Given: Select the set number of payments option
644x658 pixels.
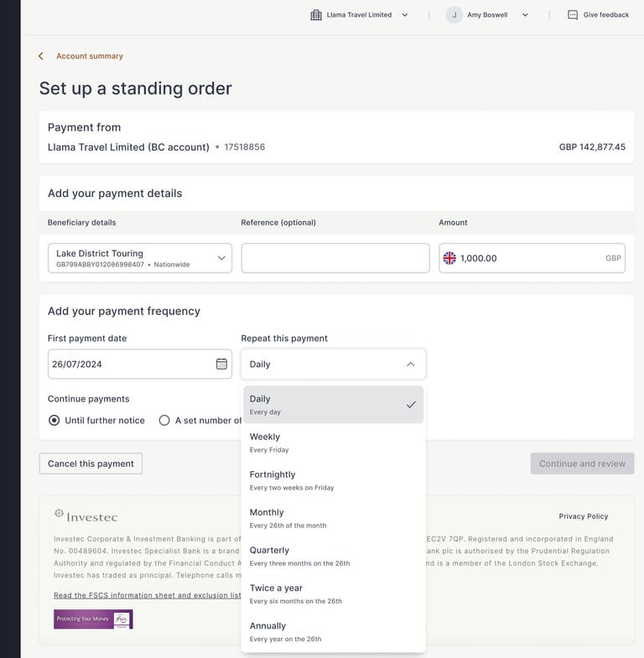Looking at the screenshot, I should pos(164,420).
